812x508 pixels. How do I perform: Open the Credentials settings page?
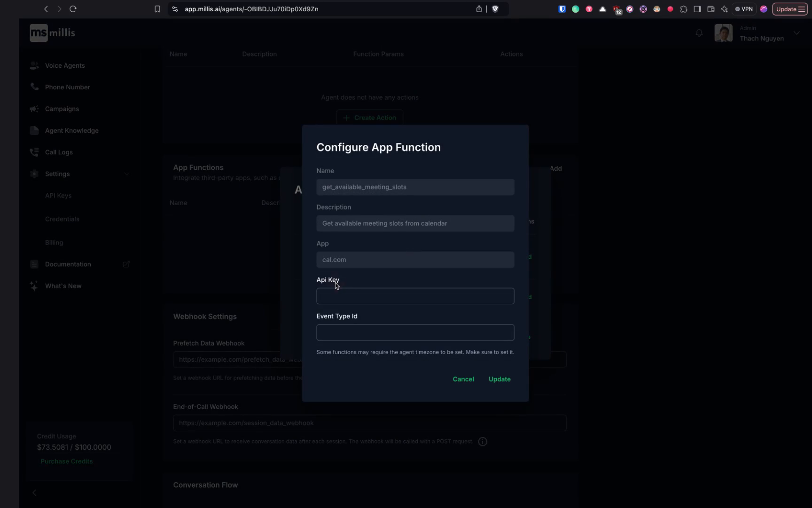point(62,219)
